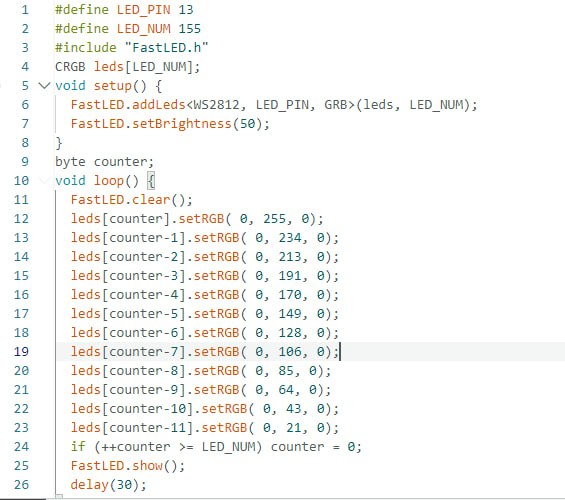Viewport: 565px width, 500px height.
Task: Click the 106 value on line 19
Action: point(290,352)
